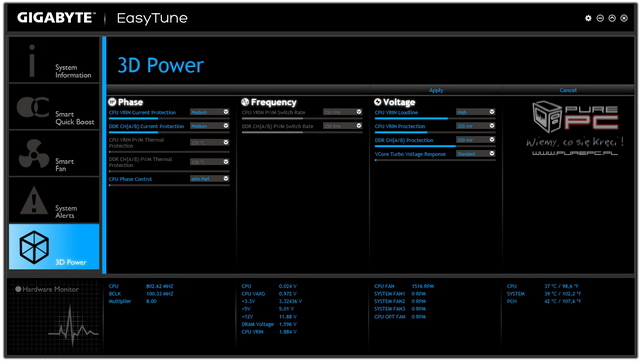Switch to System Information tab
Screen dimensions: 640x362
coord(54,60)
